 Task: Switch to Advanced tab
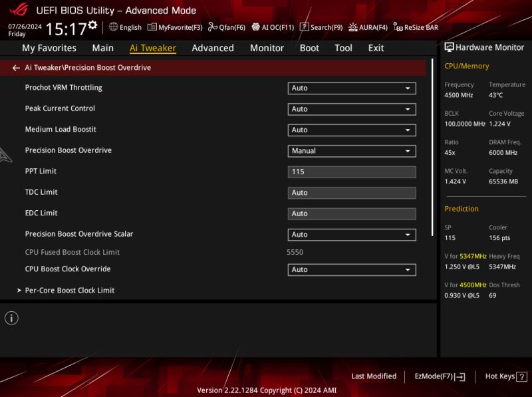pos(213,48)
